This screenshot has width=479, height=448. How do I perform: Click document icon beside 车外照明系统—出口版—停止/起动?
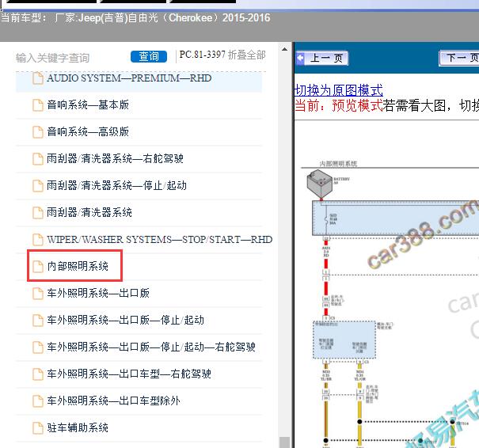tap(38, 320)
